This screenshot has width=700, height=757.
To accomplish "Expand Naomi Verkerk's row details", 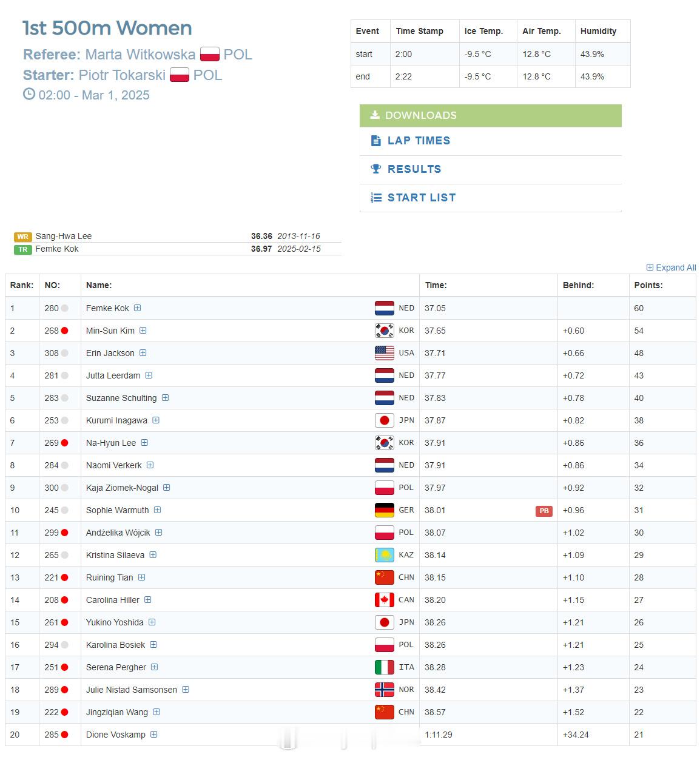I will pyautogui.click(x=150, y=465).
